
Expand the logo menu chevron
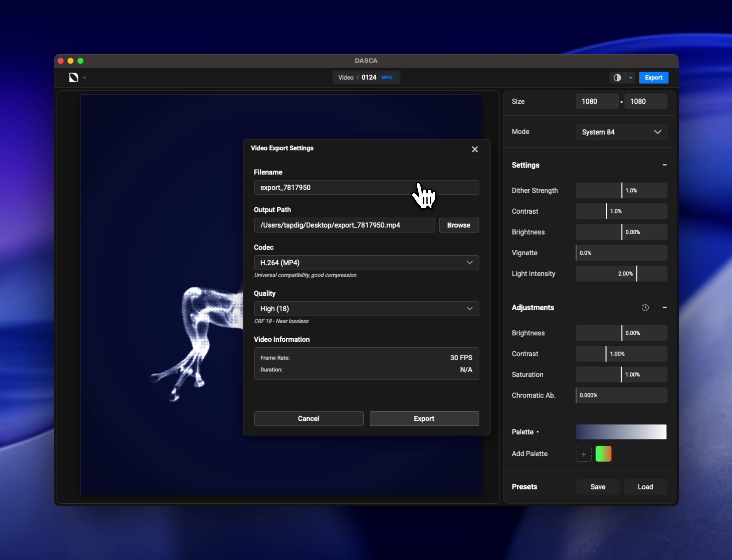coord(84,77)
